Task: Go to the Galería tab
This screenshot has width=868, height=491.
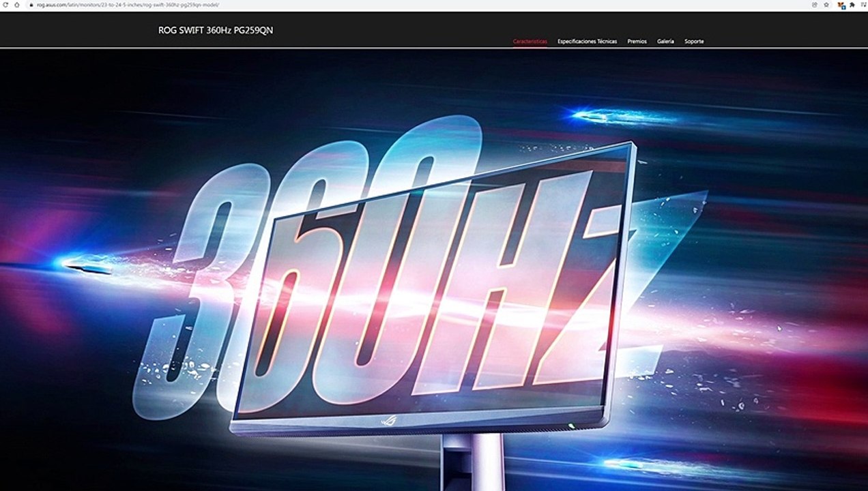Action: point(665,42)
